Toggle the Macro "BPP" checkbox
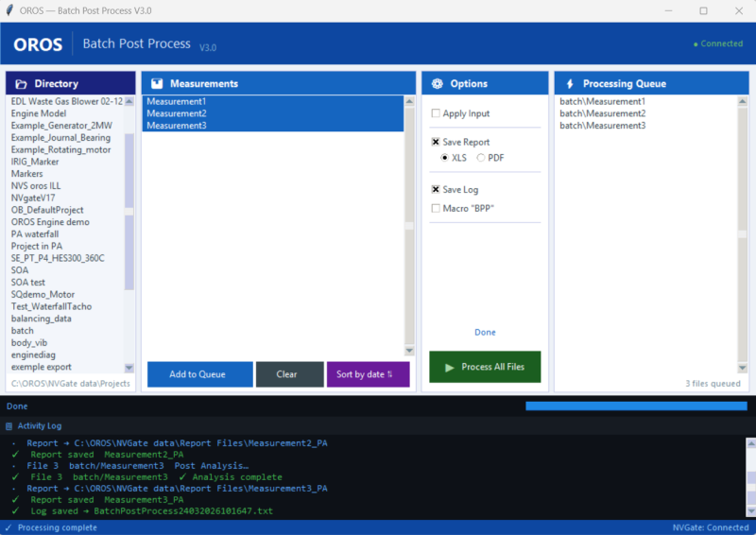Viewport: 756px width, 535px height. (436, 208)
